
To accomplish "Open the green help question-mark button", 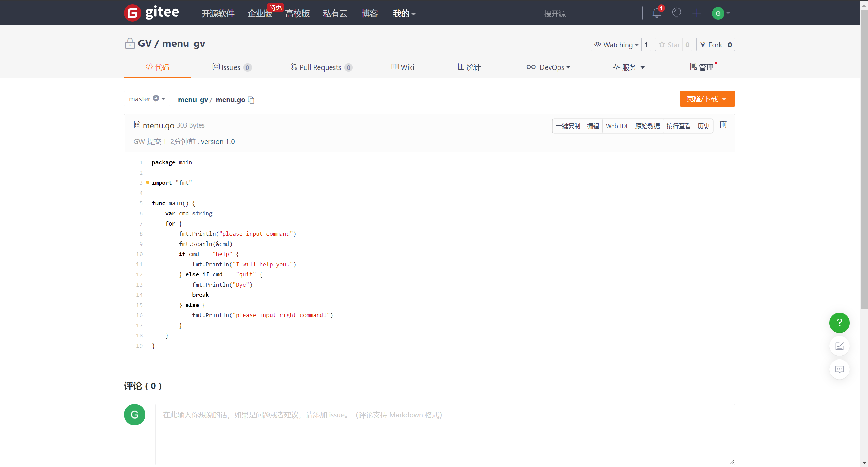I will (x=839, y=323).
